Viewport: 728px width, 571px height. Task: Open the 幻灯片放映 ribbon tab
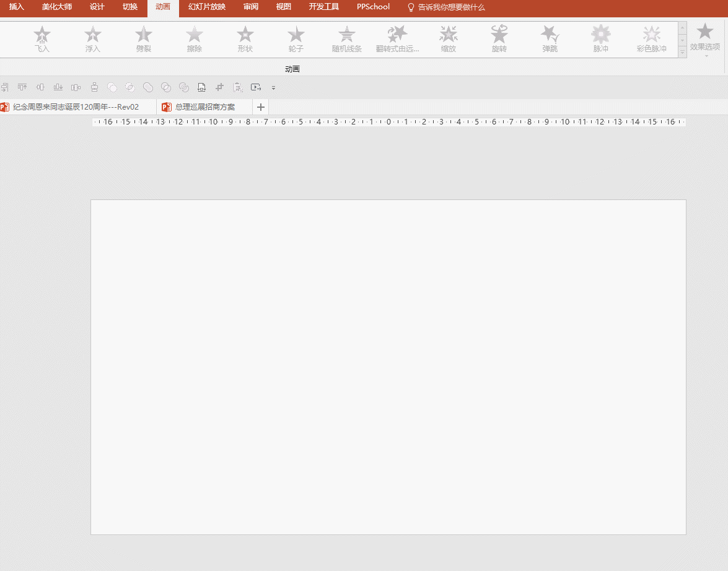pos(206,7)
